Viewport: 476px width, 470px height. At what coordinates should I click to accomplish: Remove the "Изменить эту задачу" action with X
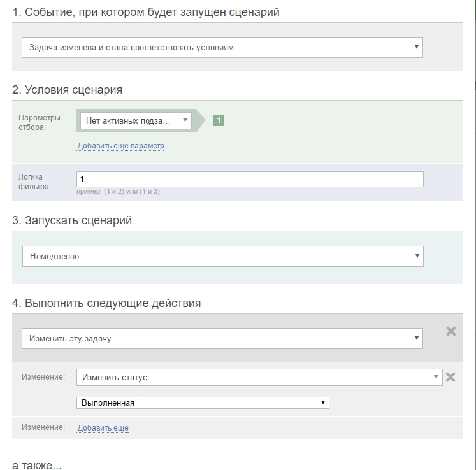coord(451,331)
